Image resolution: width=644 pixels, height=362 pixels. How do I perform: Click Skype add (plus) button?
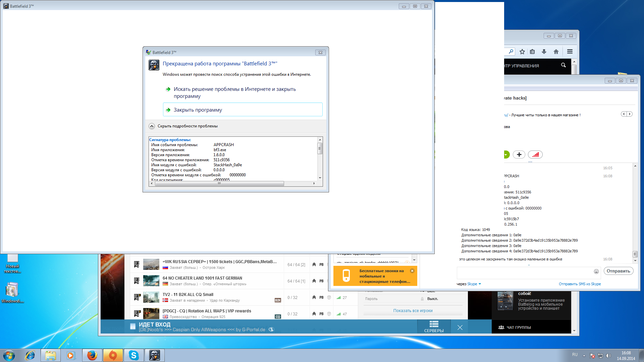click(x=519, y=155)
